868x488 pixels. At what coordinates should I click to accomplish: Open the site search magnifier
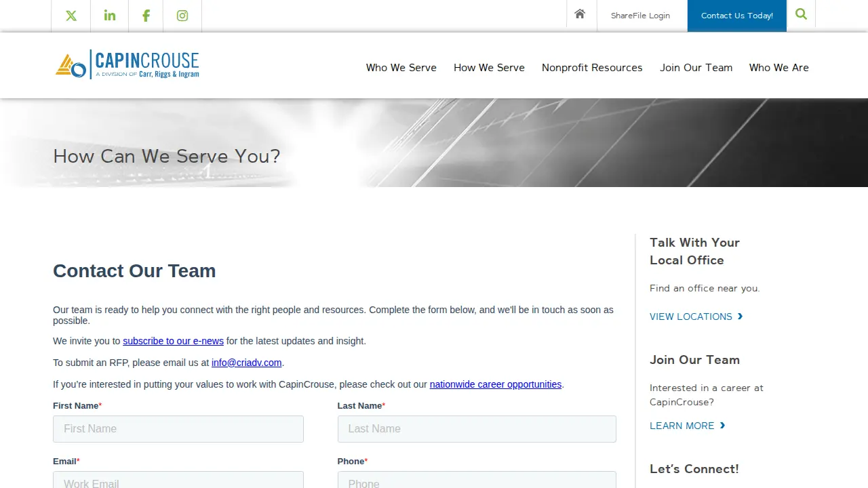pyautogui.click(x=801, y=14)
